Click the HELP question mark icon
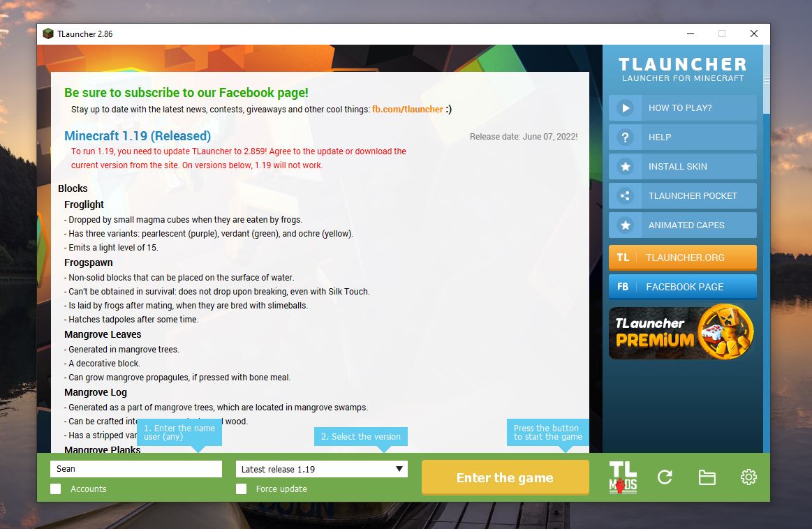 (x=625, y=137)
